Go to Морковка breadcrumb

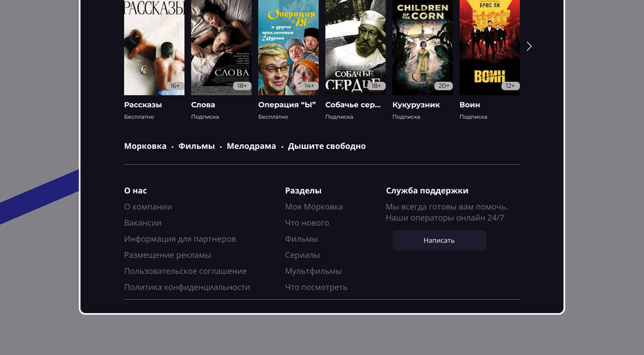tap(145, 146)
